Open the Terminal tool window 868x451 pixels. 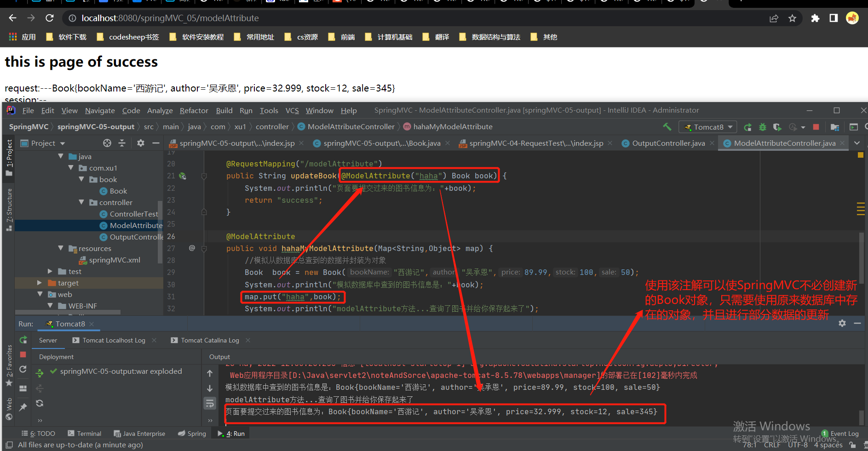click(x=84, y=434)
